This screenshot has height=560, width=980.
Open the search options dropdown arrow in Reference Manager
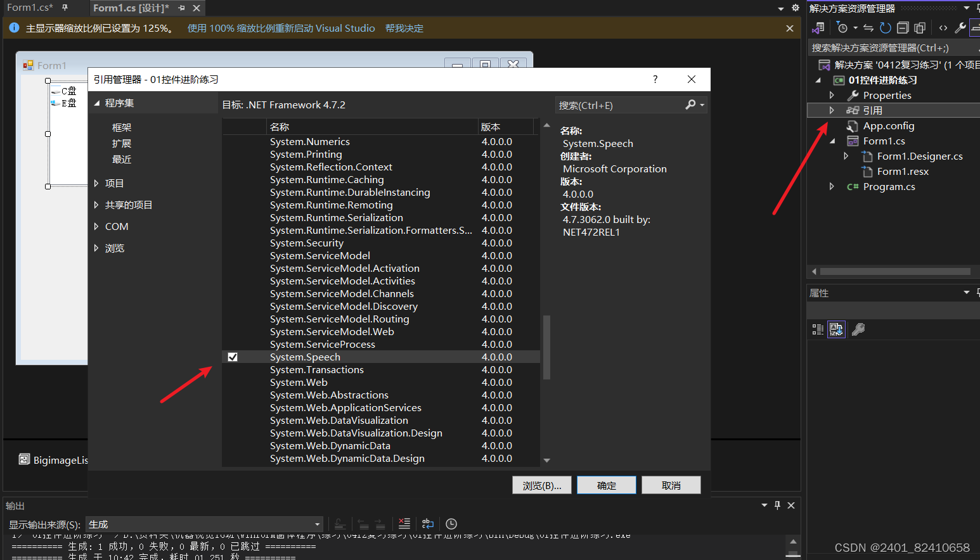(702, 105)
